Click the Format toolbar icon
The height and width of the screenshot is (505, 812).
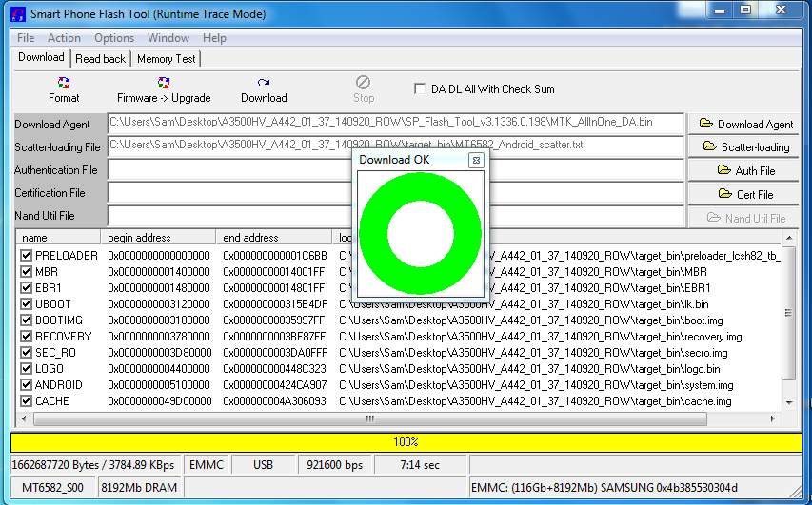pos(64,84)
